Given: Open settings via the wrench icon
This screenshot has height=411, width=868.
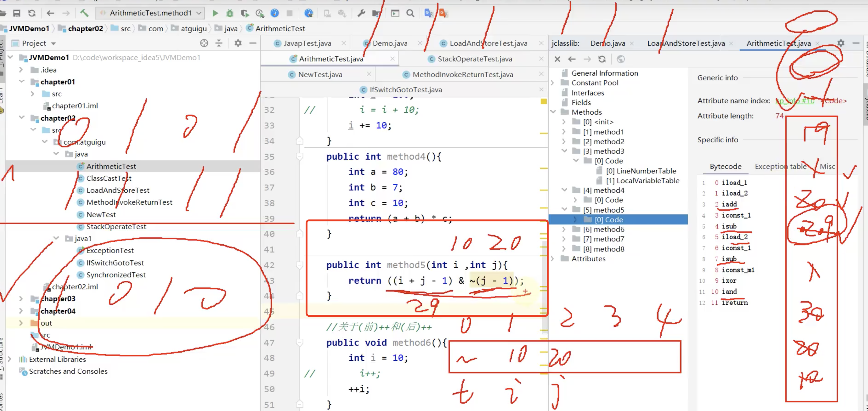Looking at the screenshot, I should 361,13.
